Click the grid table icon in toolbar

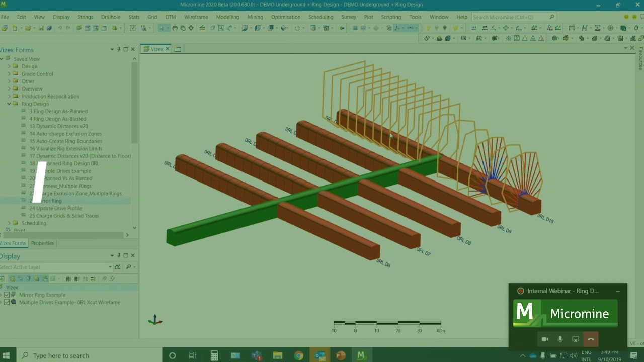(x=355, y=28)
